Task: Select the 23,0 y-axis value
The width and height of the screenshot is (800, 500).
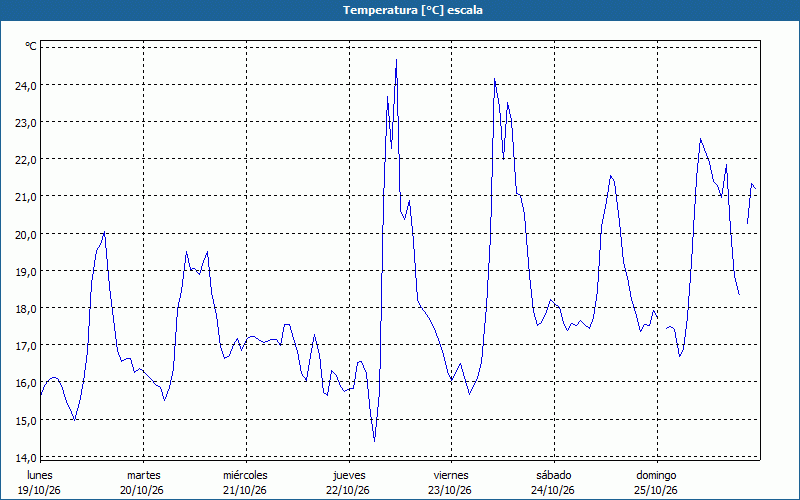Action: [26, 123]
